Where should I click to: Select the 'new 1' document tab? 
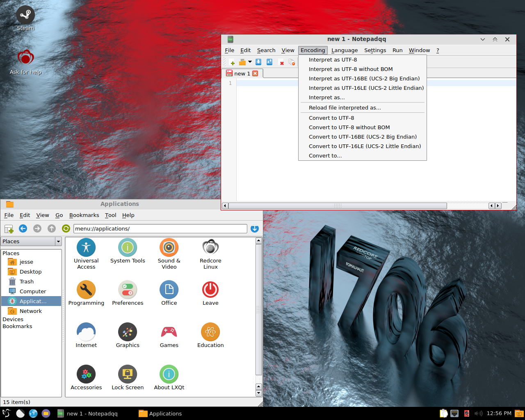tap(242, 73)
